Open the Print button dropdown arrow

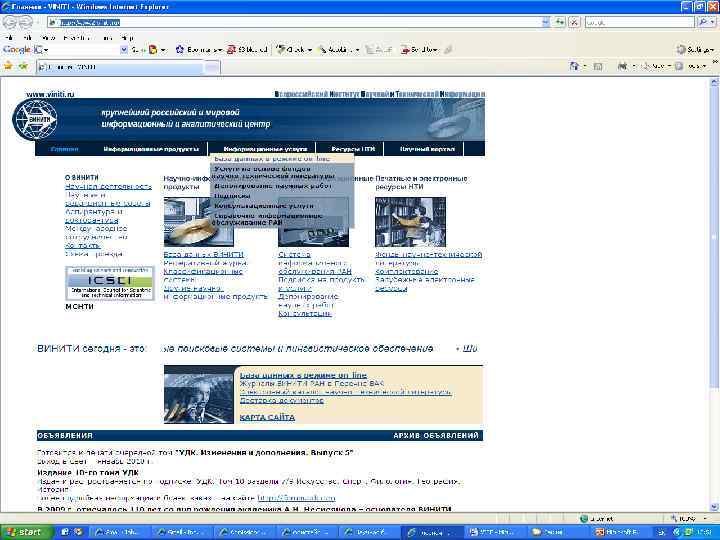point(633,67)
